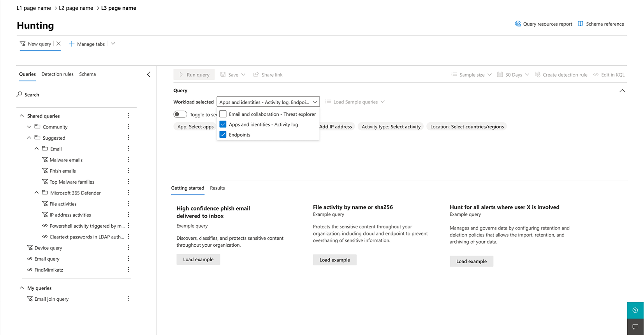Screen dimensions: 644x335
Task: Click the Sample size list icon
Action: point(454,74)
